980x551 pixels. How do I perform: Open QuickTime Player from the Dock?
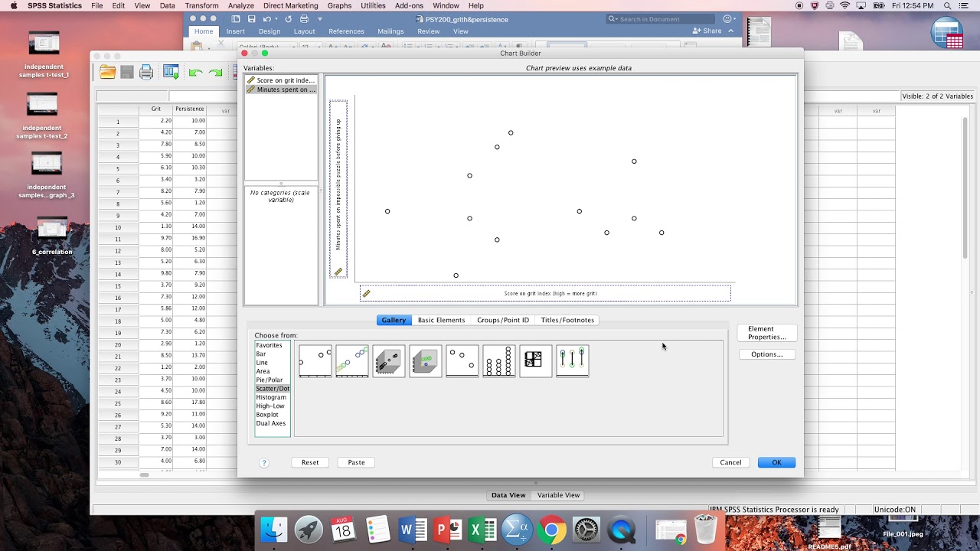tap(622, 530)
